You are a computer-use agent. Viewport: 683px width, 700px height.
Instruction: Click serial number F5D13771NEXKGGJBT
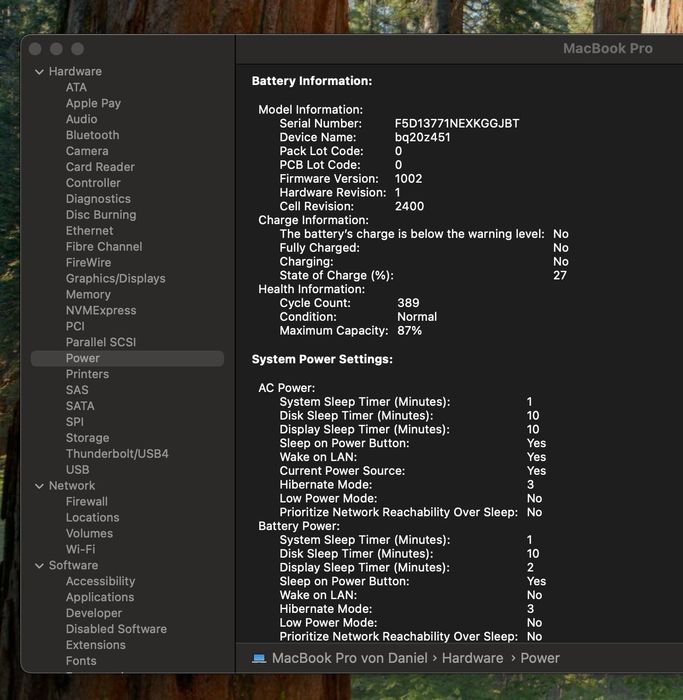pyautogui.click(x=457, y=124)
